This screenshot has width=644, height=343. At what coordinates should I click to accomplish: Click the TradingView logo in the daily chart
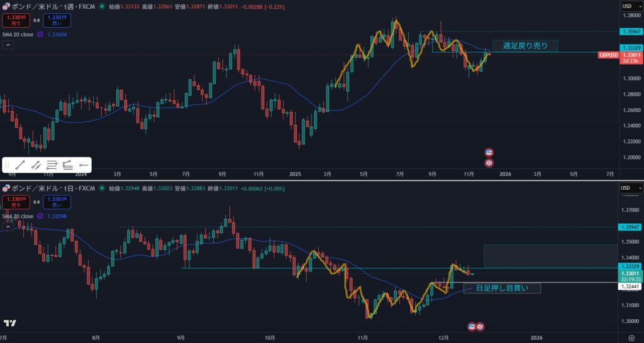[x=9, y=323]
